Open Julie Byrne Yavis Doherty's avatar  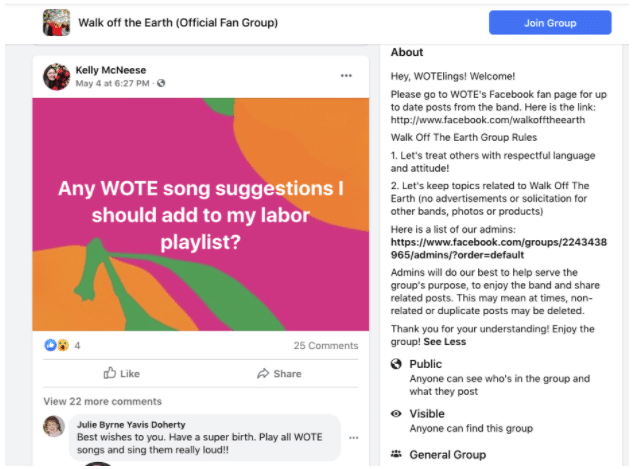click(54, 426)
